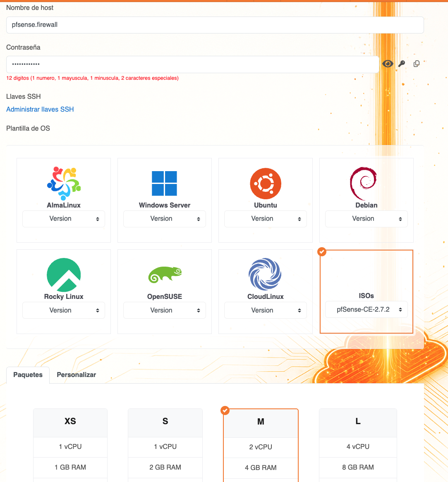
Task: Switch to the Personalizar tab
Action: 76,375
